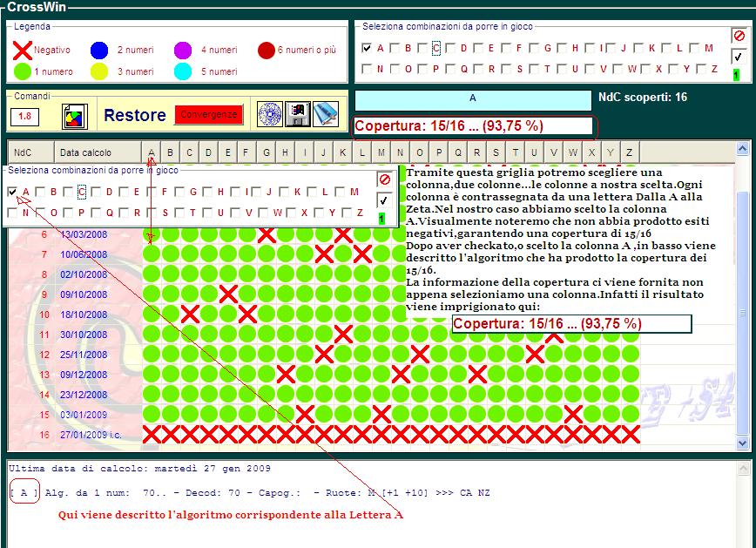The height and width of the screenshot is (548, 756).
Task: Click the checkmark icon in the overlay selection panel
Action: 384,200
